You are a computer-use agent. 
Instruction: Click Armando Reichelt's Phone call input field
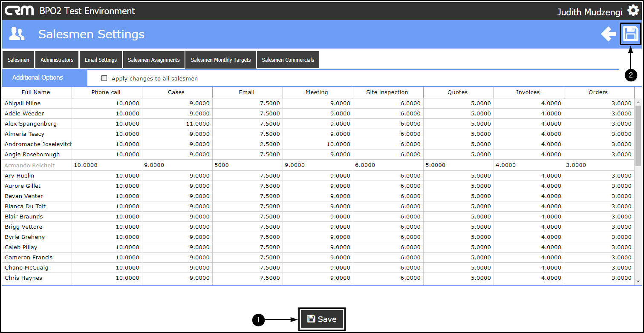pyautogui.click(x=107, y=165)
